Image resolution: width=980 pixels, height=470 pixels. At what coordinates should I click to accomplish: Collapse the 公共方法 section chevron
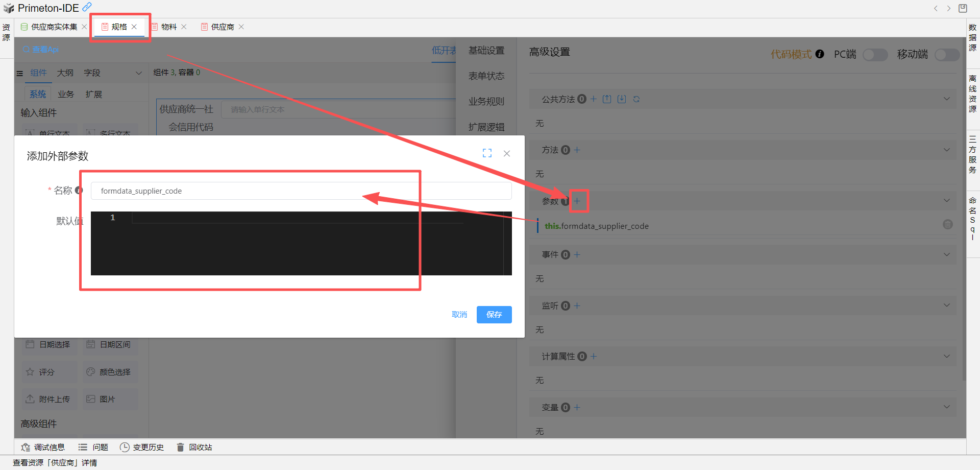point(947,99)
